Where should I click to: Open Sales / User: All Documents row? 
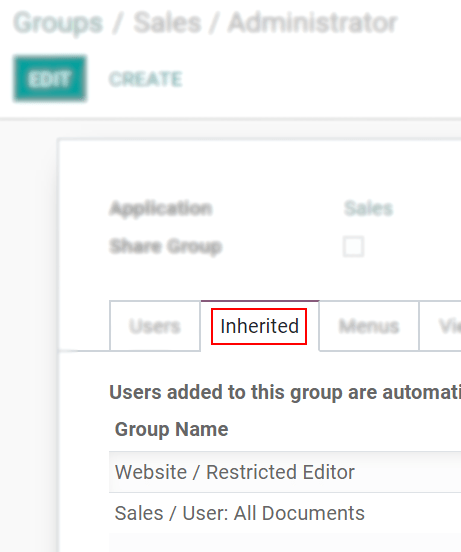(285, 513)
